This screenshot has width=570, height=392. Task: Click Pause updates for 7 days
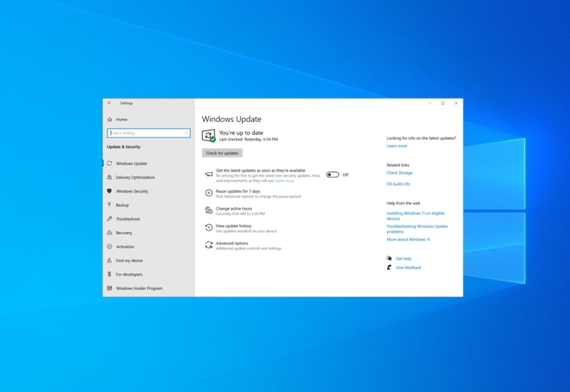pyautogui.click(x=238, y=191)
